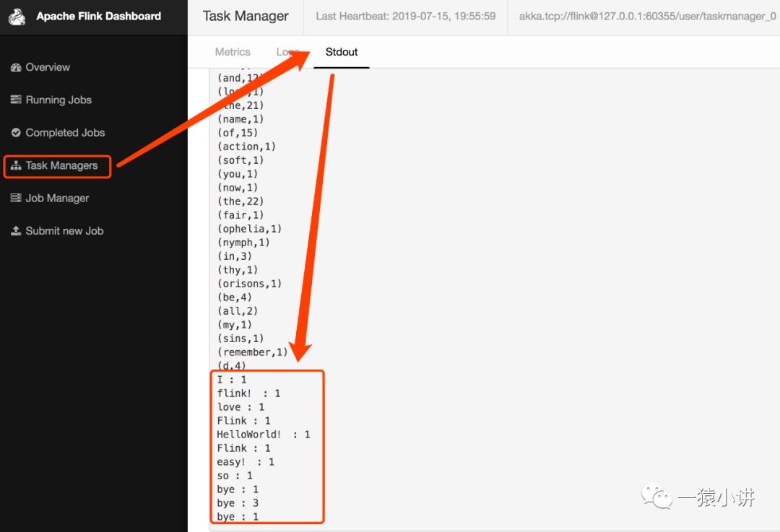
Task: Click the output line so : 1
Action: [235, 476]
